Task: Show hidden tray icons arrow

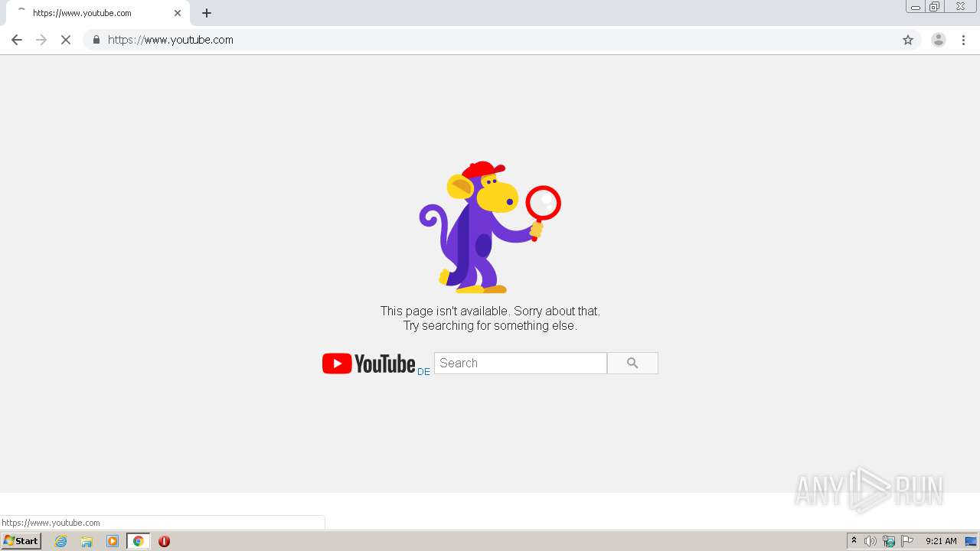Action: pos(854,541)
